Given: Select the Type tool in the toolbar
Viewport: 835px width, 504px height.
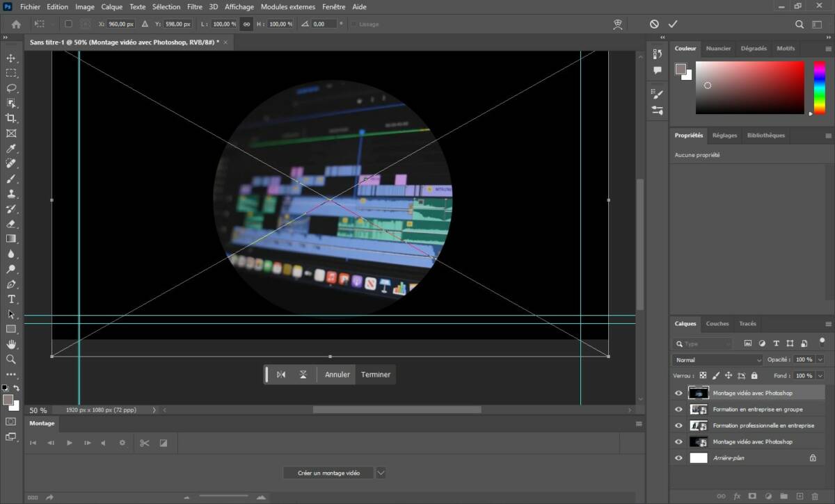Looking at the screenshot, I should tap(11, 299).
